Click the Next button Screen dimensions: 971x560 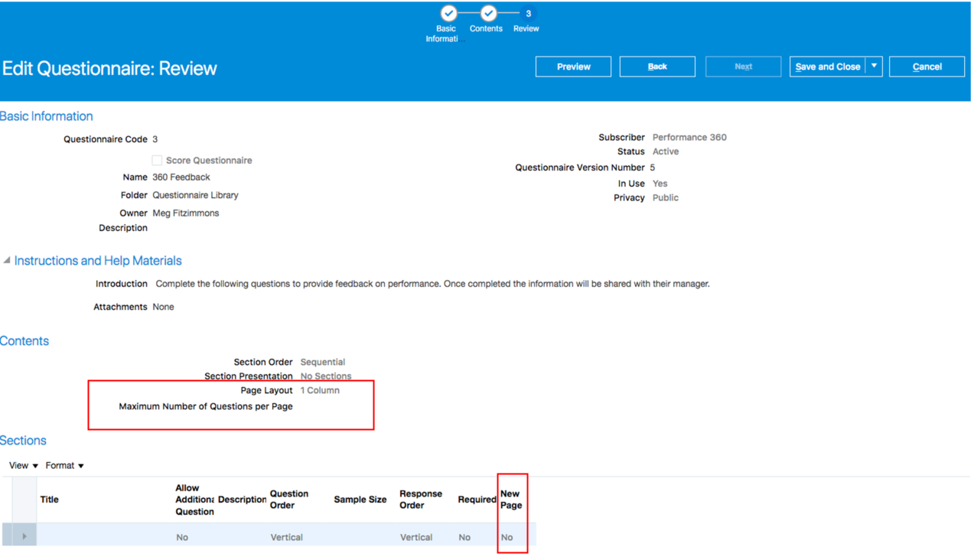743,67
